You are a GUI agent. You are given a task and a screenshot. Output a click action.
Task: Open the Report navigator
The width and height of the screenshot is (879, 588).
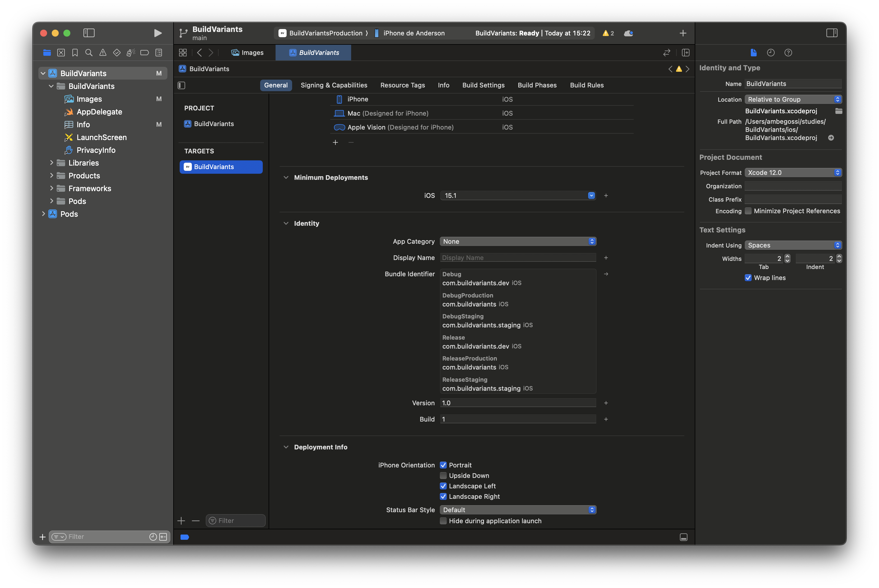(159, 53)
